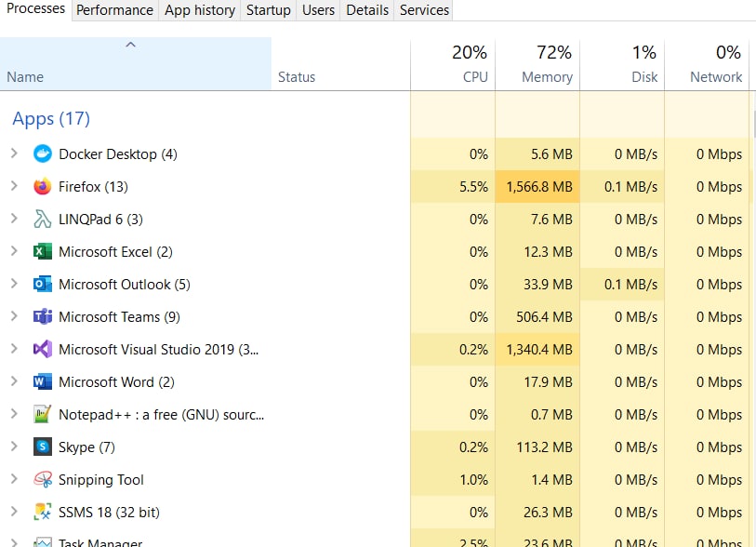
Task: Open the Services tab
Action: pyautogui.click(x=424, y=10)
